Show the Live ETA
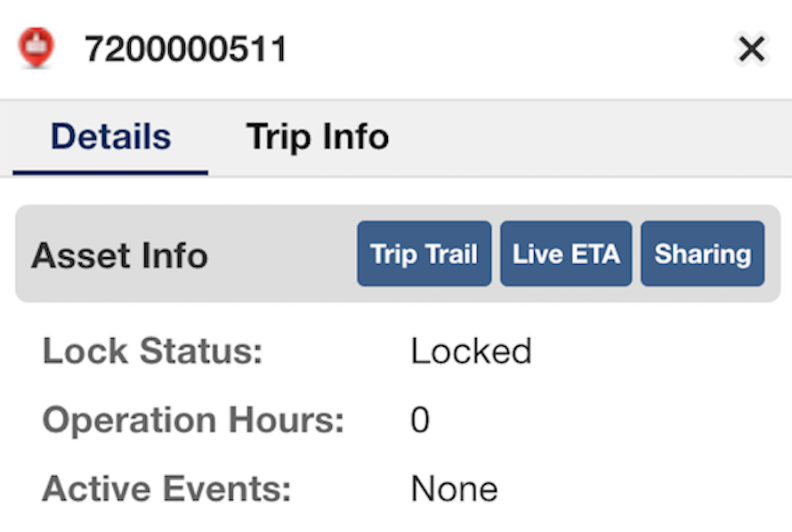This screenshot has height=532, width=792. coord(566,254)
